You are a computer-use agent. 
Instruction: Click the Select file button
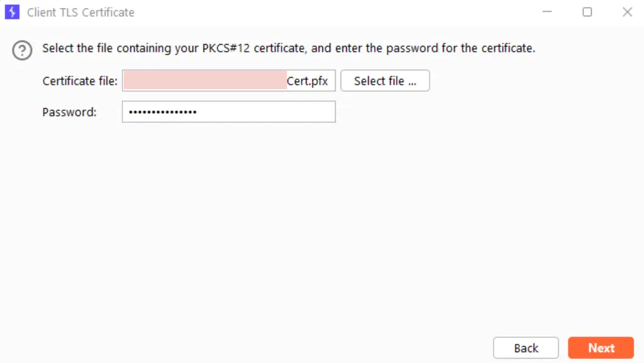[385, 81]
